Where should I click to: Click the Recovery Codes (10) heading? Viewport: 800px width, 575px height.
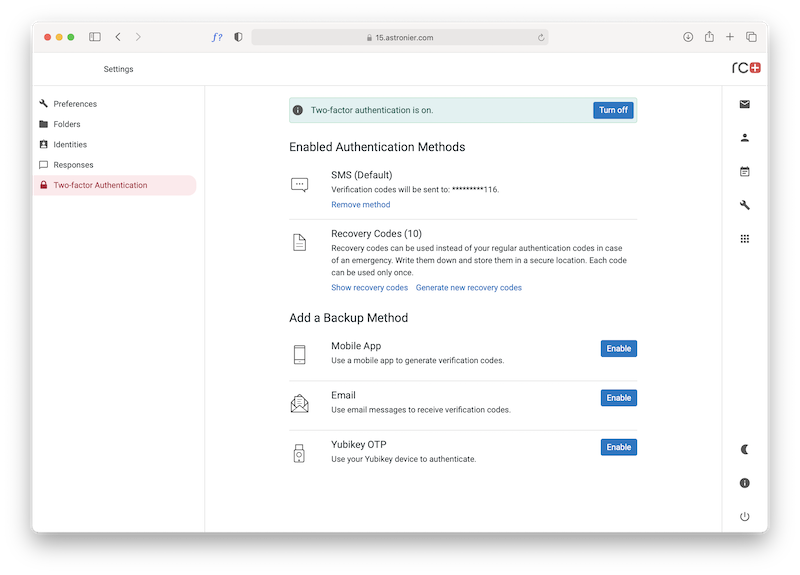(x=377, y=234)
